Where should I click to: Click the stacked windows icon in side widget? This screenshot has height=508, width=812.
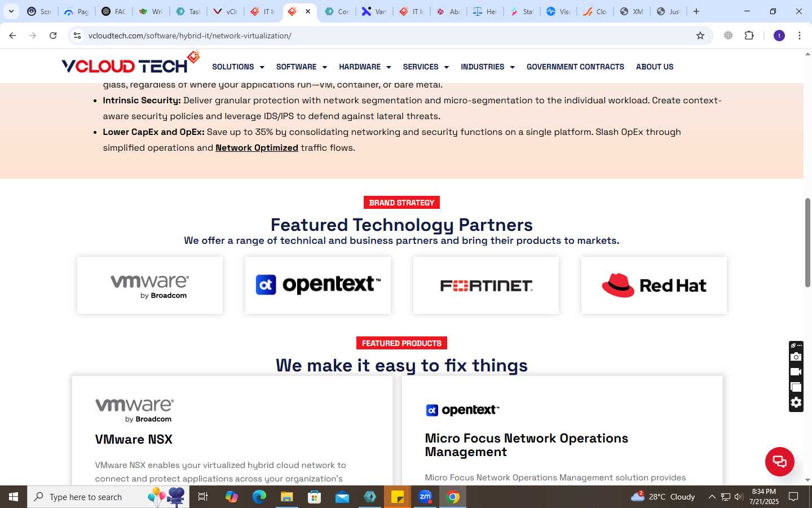pos(796,387)
